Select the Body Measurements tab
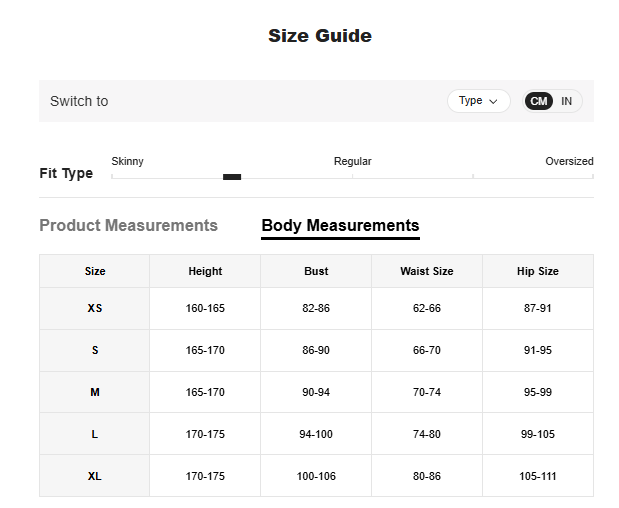The image size is (619, 508). (x=340, y=225)
